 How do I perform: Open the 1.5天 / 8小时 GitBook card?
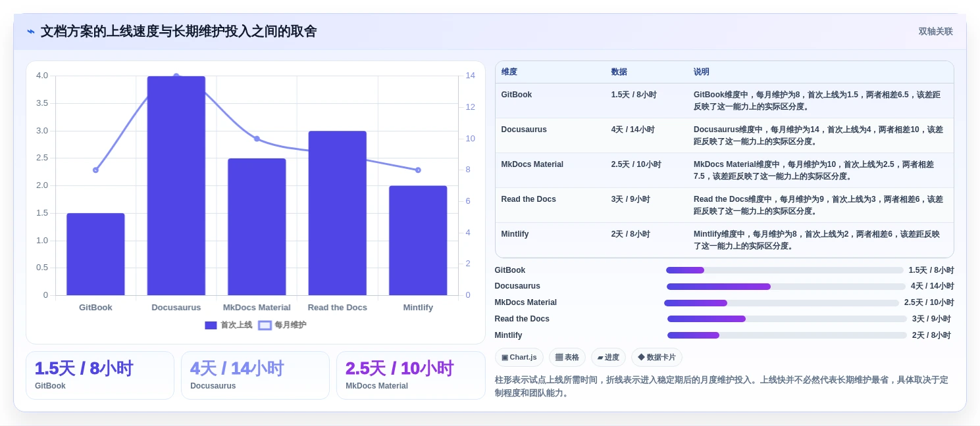[x=100, y=375]
